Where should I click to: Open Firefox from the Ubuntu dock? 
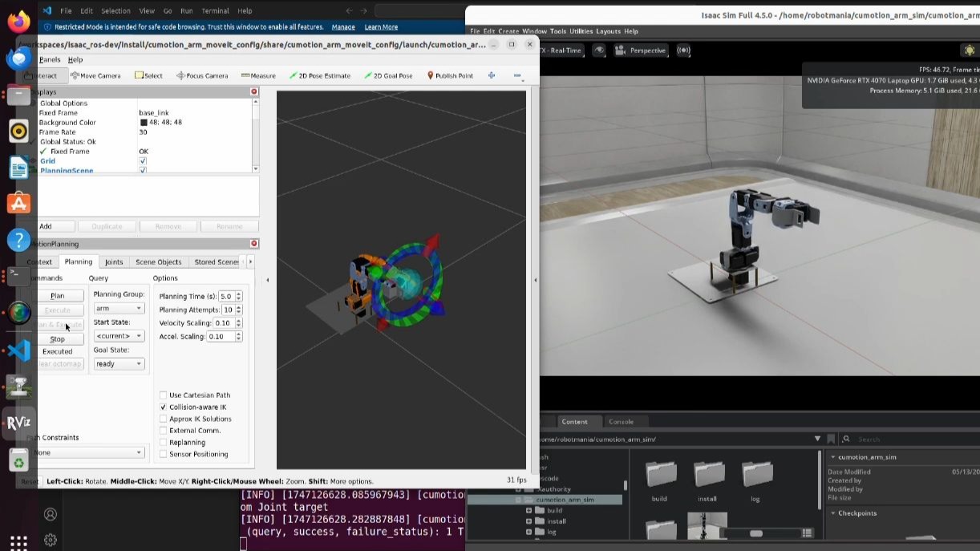pos(19,20)
